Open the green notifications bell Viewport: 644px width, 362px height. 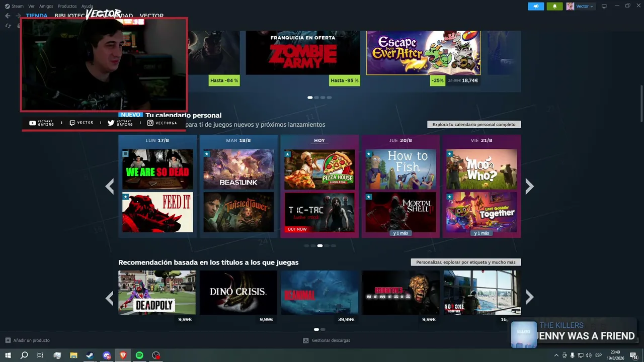pyautogui.click(x=554, y=6)
